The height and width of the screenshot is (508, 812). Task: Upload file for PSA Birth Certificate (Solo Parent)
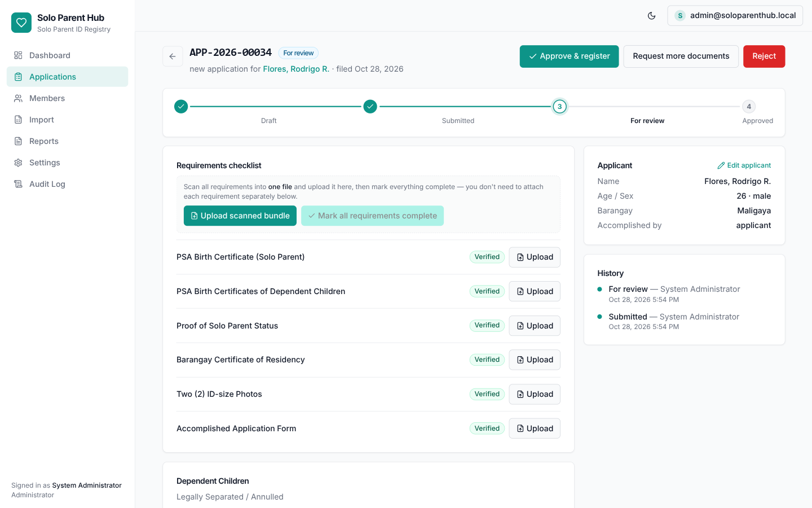pyautogui.click(x=535, y=257)
